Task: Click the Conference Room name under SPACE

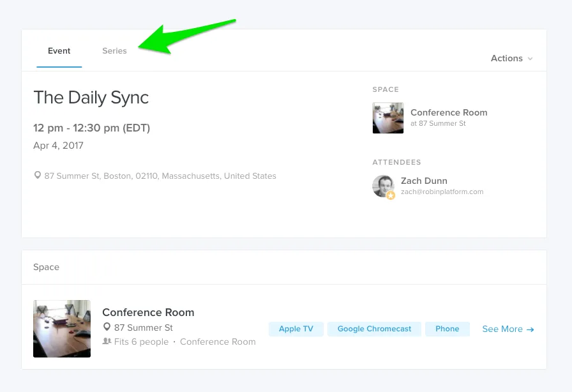Action: [449, 112]
